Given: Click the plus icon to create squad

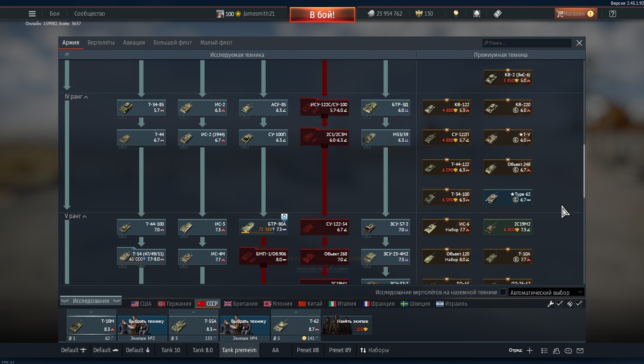Looking at the screenshot, I should coord(529,350).
